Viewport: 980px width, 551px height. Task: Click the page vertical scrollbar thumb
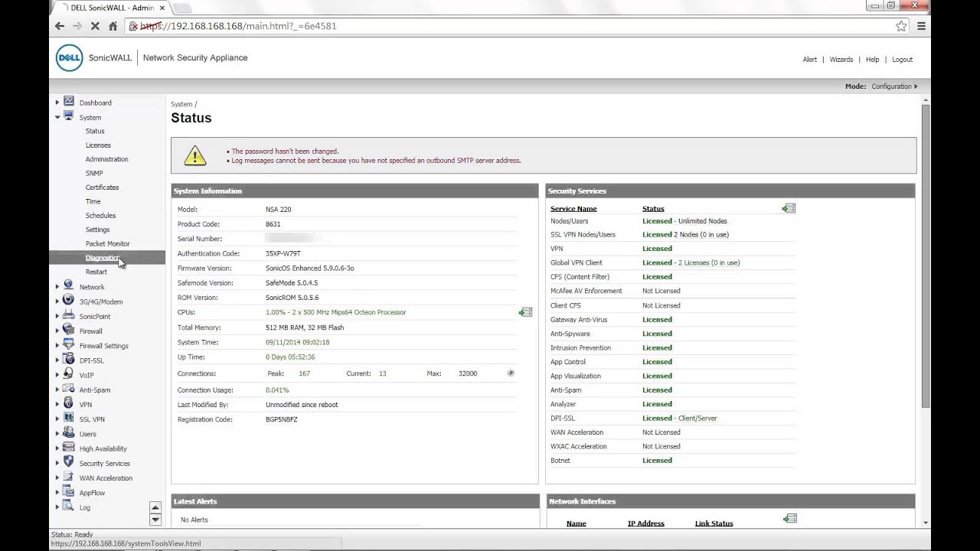pyautogui.click(x=926, y=256)
